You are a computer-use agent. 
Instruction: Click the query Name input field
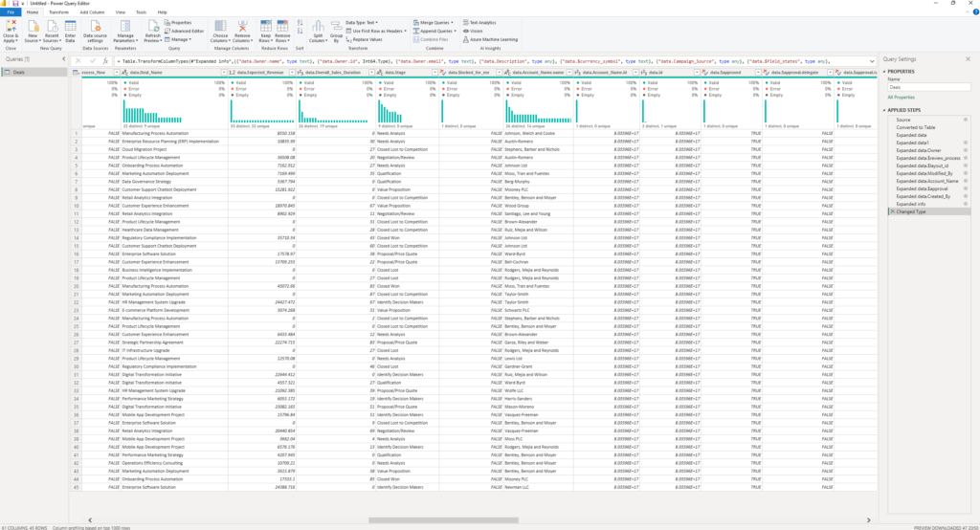928,87
